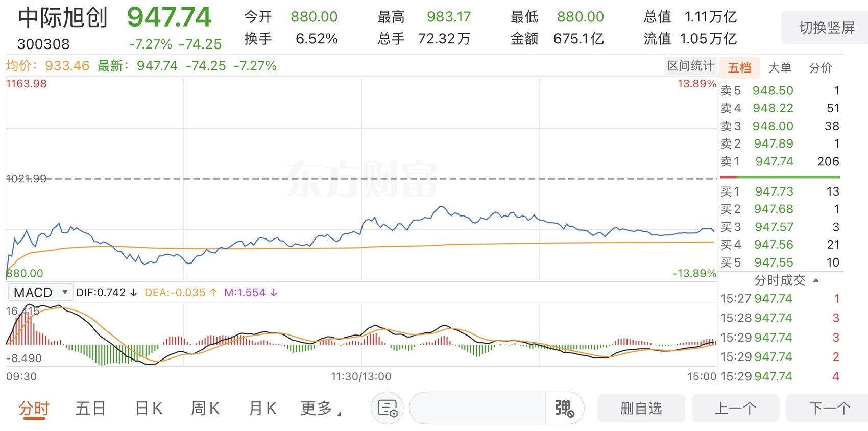Select the 日K chart tab
868x431 pixels.
tap(148, 408)
